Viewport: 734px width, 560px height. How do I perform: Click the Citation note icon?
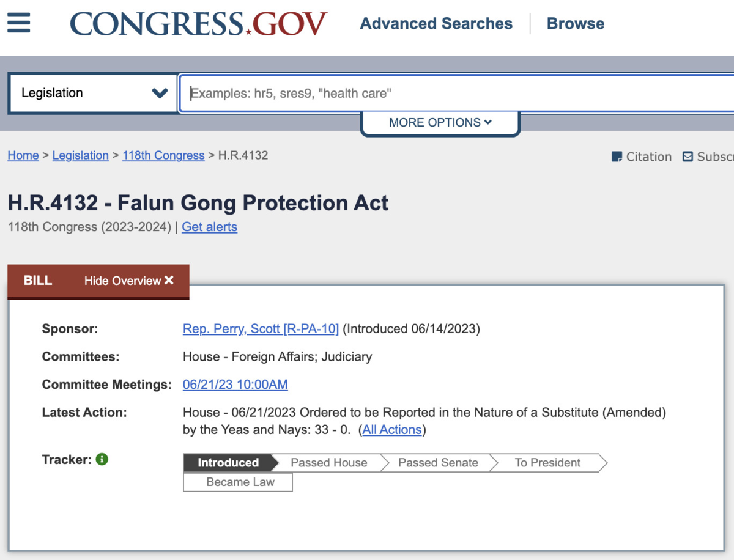coord(617,157)
